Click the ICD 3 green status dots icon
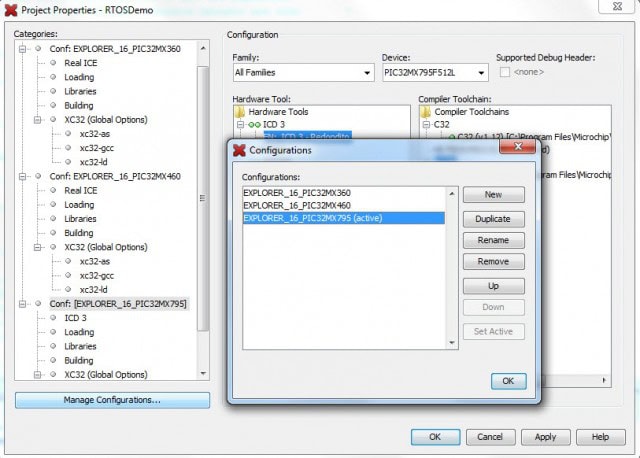Screen dimensions: 640x458 tap(254, 125)
